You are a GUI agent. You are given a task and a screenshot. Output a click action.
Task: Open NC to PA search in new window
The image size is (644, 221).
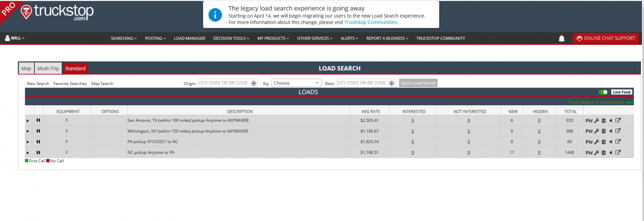pos(618,153)
